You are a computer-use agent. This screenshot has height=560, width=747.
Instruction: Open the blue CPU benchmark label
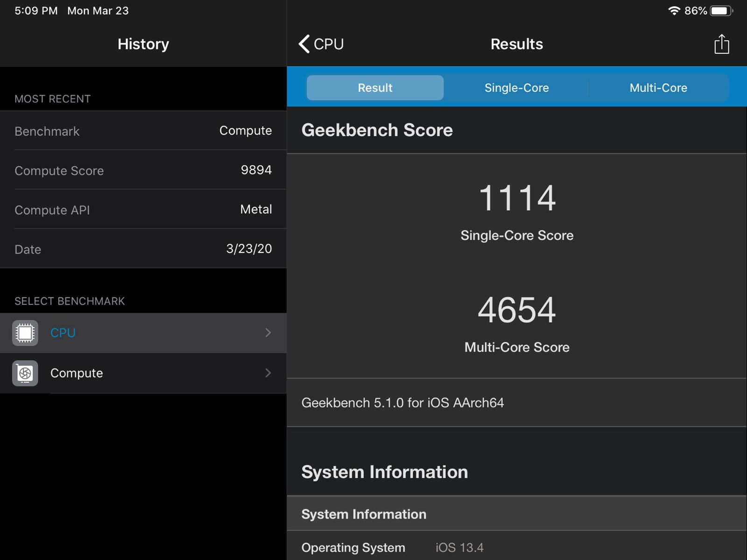(x=63, y=333)
